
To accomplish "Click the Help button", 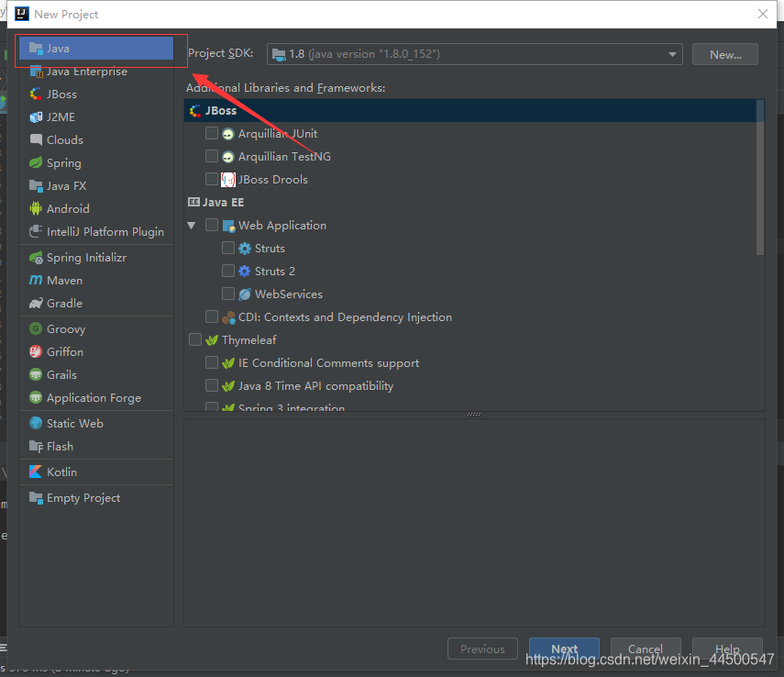I will coord(727,649).
